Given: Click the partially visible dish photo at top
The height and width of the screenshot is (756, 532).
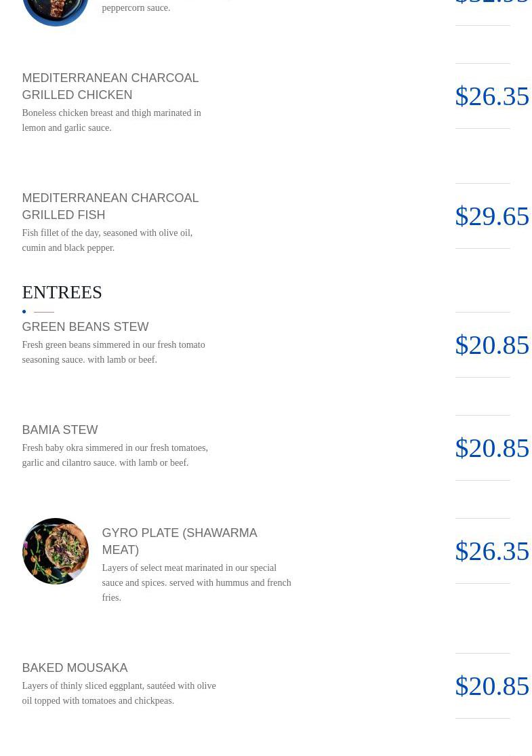Looking at the screenshot, I should point(55,10).
